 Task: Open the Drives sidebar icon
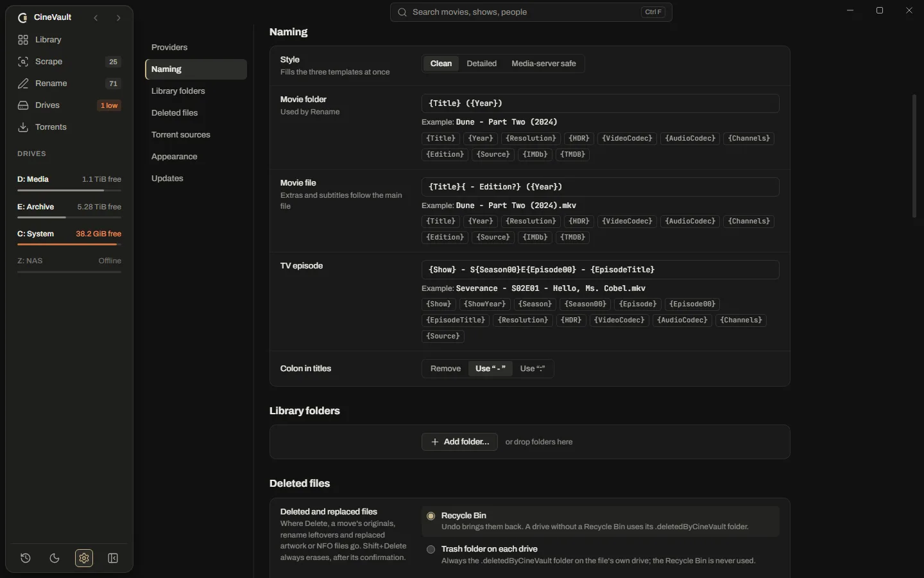click(x=23, y=105)
